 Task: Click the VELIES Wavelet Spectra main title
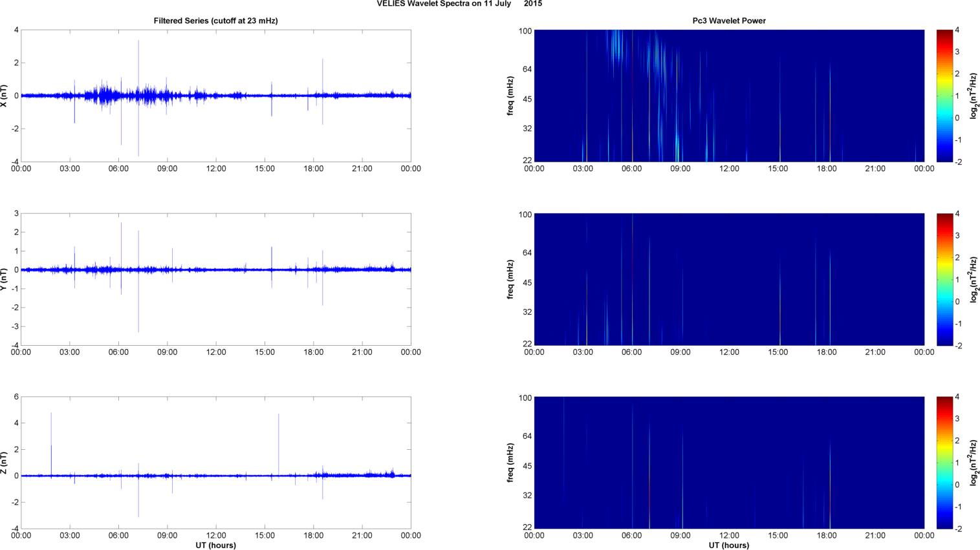pyautogui.click(x=459, y=4)
